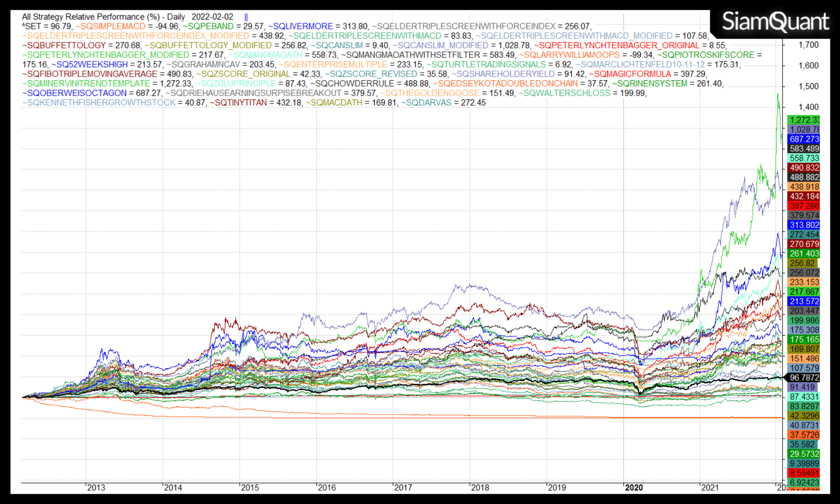Image resolution: width=840 pixels, height=504 pixels.
Task: Click the chart title 'All Strategy Relative Performance'
Action: 91,17
